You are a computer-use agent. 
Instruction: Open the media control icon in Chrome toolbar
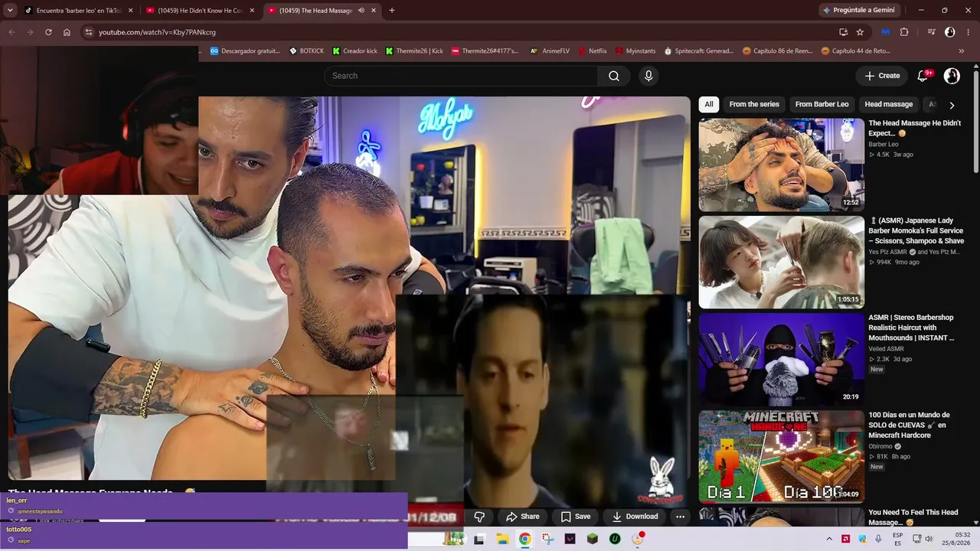click(x=931, y=32)
